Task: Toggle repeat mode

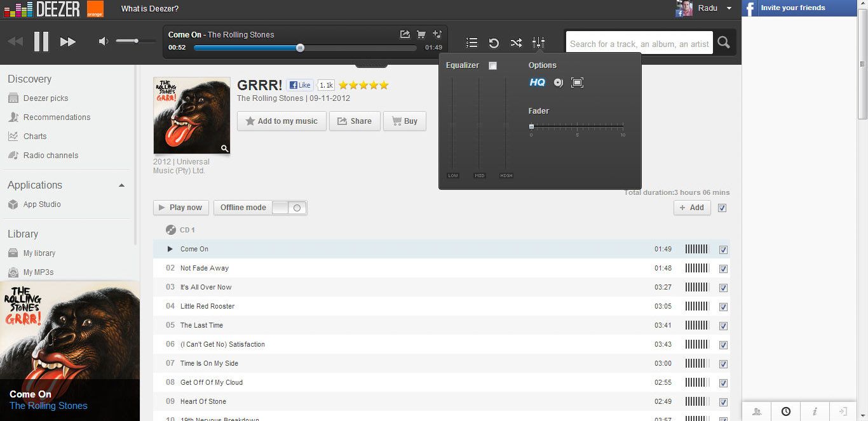Action: [x=494, y=43]
